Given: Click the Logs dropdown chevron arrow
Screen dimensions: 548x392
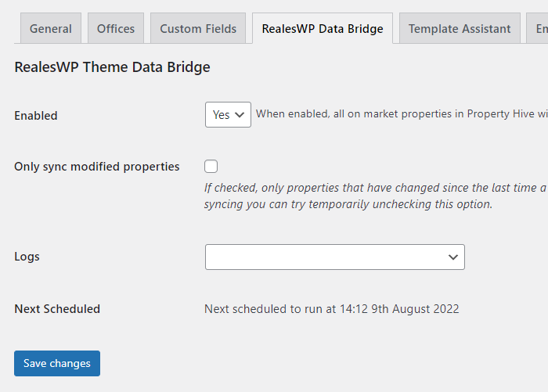Looking at the screenshot, I should click(x=453, y=257).
